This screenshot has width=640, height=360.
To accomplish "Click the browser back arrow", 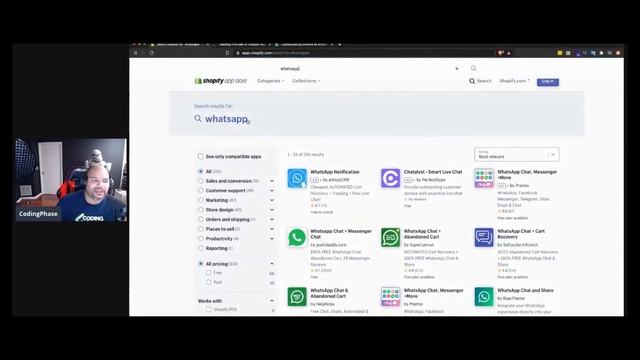I will 136,53.
